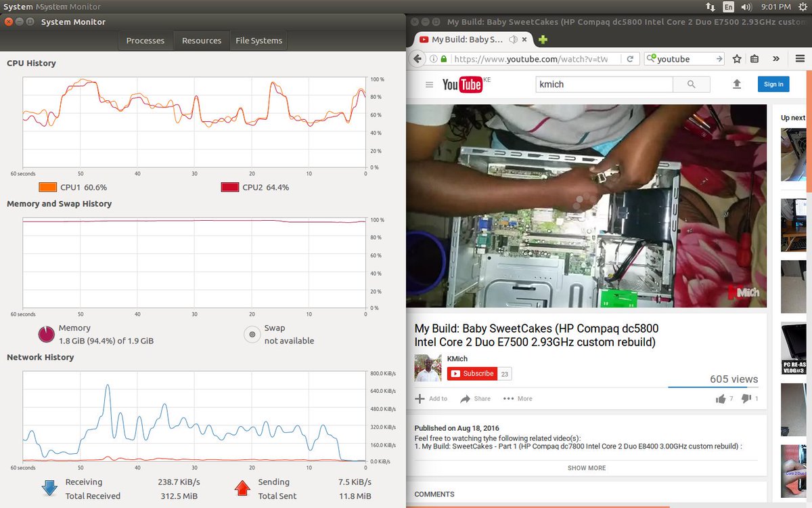Click the 605 views count text
The image size is (812, 508).
coord(734,379)
